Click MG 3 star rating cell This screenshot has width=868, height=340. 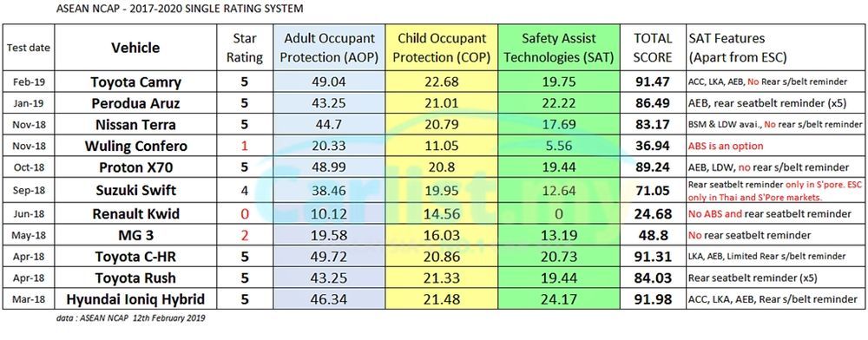tap(244, 236)
